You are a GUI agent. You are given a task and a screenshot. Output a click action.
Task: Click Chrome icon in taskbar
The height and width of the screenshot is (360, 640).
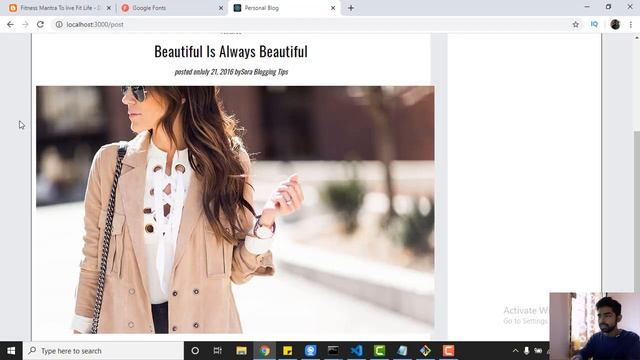pos(264,351)
